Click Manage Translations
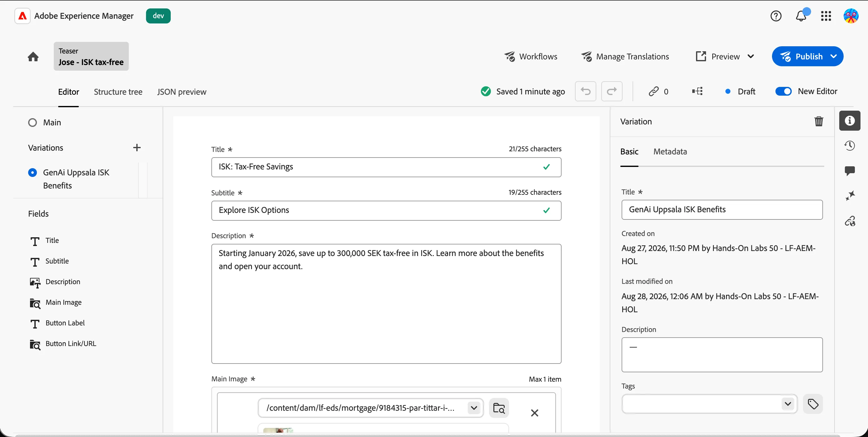This screenshot has width=868, height=437. pos(625,56)
